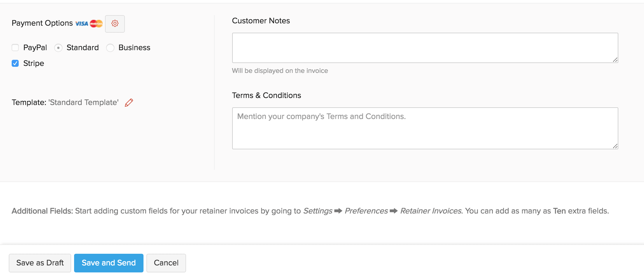Click Save as Draft
The height and width of the screenshot is (280, 644).
tap(40, 263)
